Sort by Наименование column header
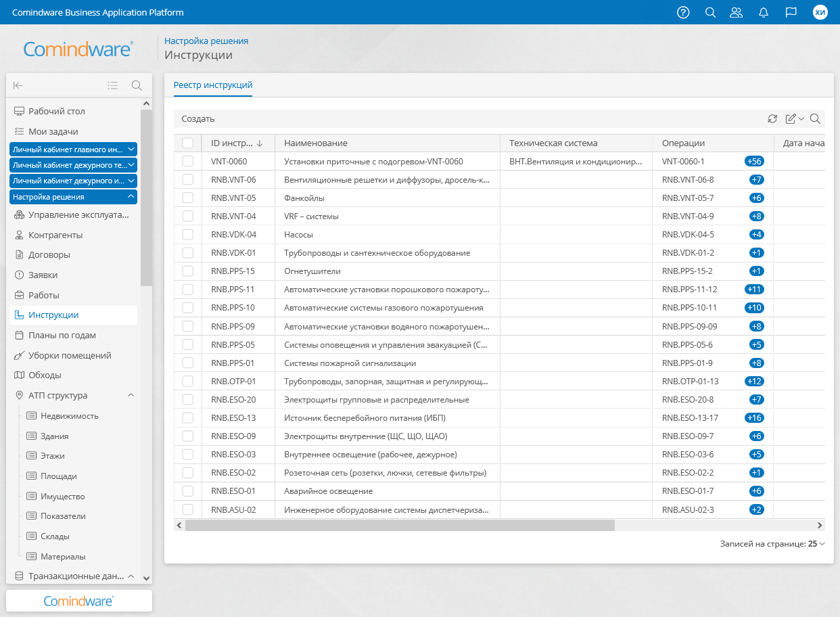 point(387,143)
